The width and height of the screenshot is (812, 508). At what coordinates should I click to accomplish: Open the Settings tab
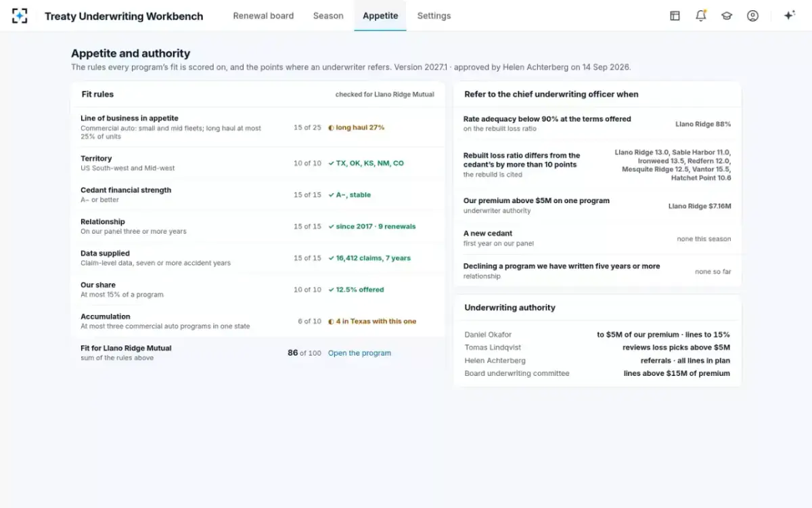click(434, 16)
